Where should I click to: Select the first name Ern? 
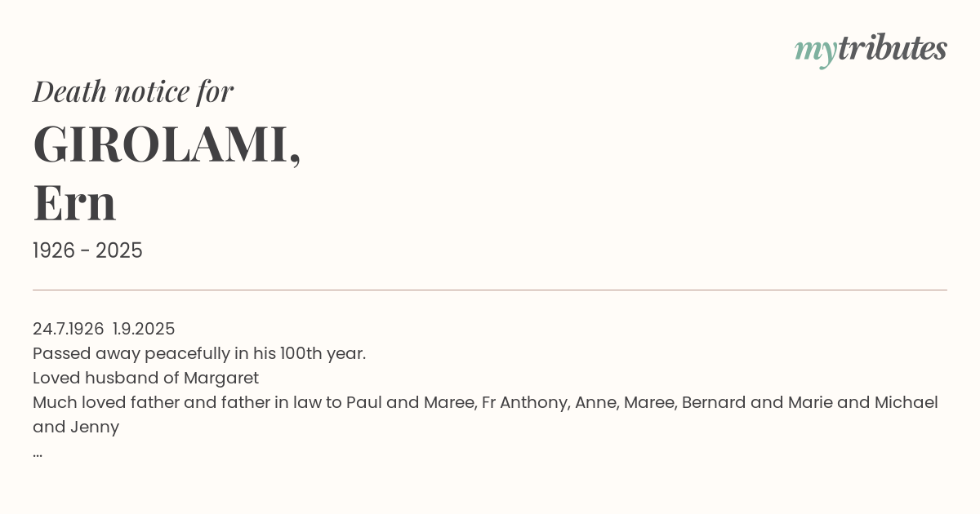[x=74, y=202]
